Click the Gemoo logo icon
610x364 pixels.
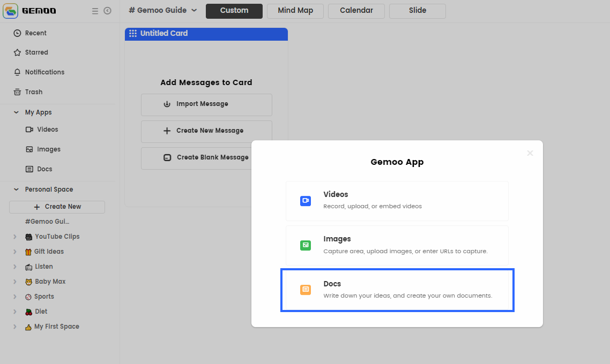coord(11,11)
